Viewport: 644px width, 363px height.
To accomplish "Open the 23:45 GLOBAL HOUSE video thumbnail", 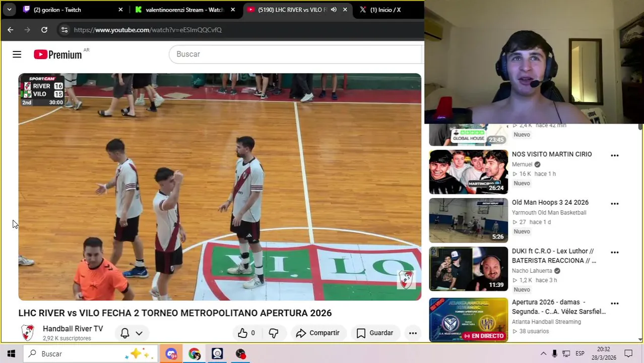I will (469, 135).
